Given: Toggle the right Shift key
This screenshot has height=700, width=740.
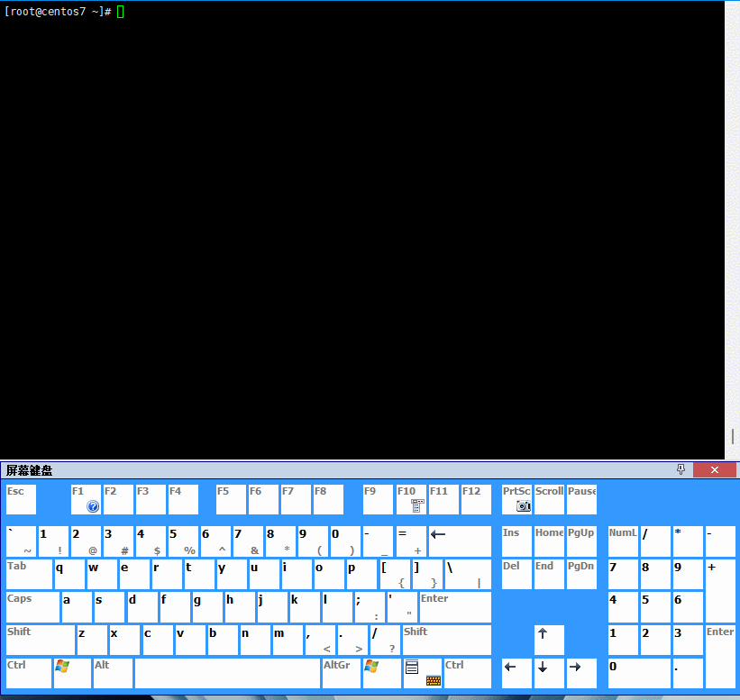Looking at the screenshot, I should (446, 641).
